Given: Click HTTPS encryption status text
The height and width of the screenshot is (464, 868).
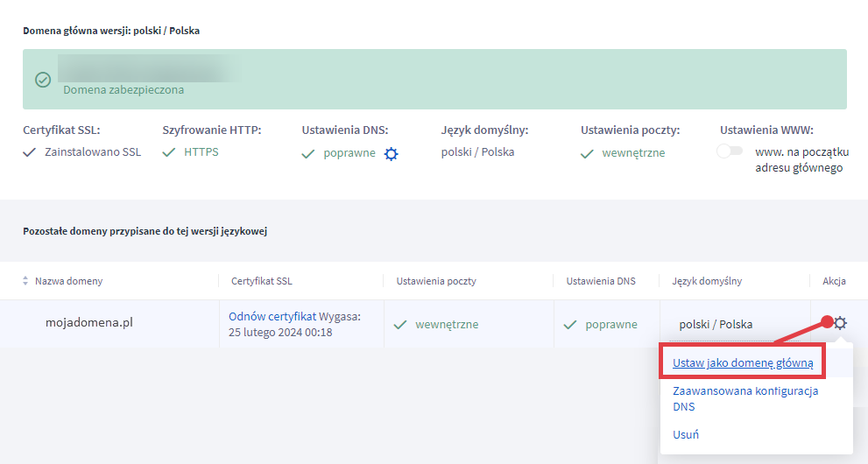Looking at the screenshot, I should point(201,151).
